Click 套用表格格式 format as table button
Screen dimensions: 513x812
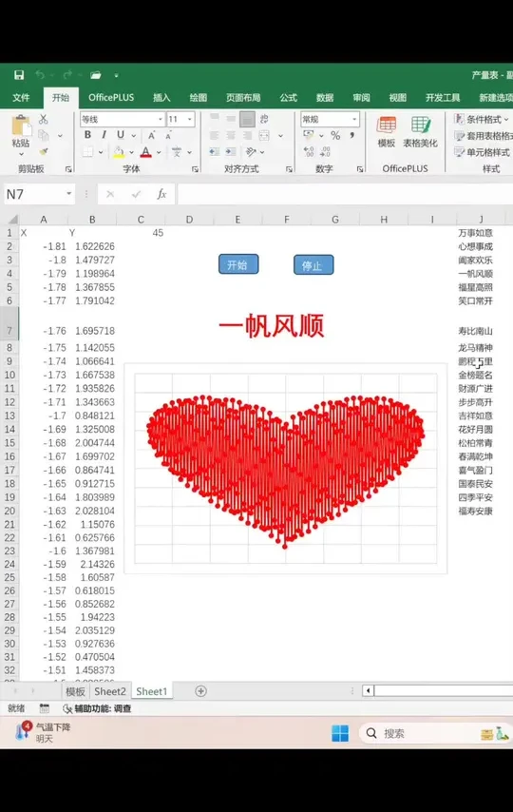[x=483, y=136]
